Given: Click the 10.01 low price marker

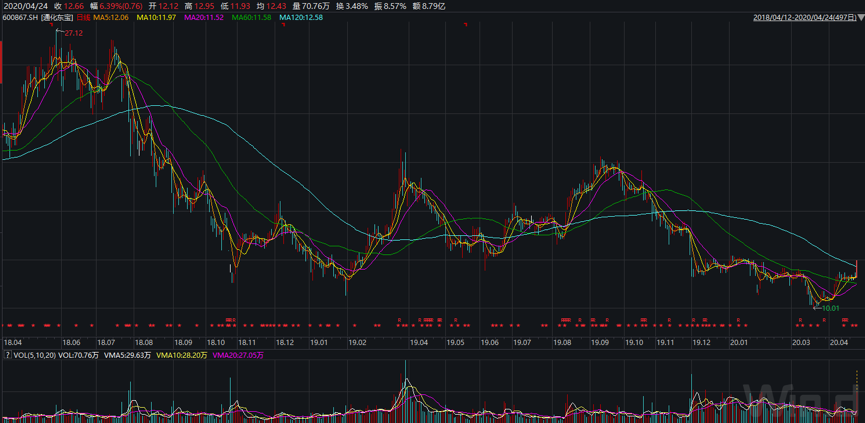Looking at the screenshot, I should (829, 309).
